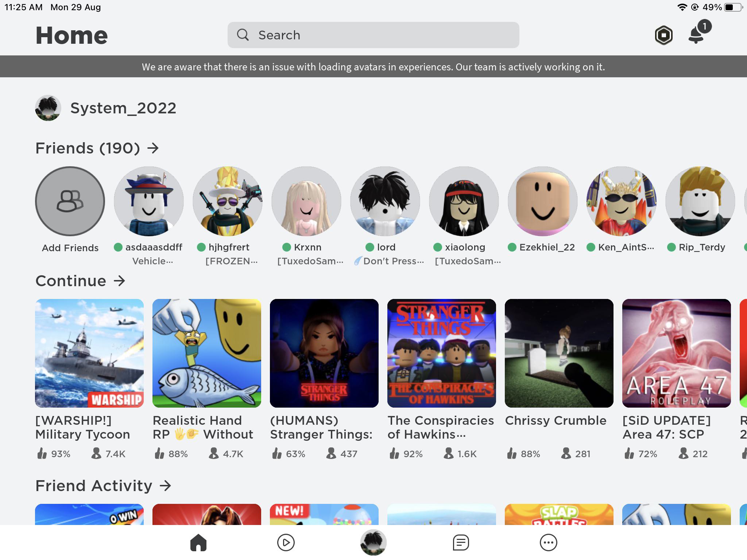Tap asdaaasddff's Vehicle... game status
Screen dimensions: 747x560
click(152, 261)
